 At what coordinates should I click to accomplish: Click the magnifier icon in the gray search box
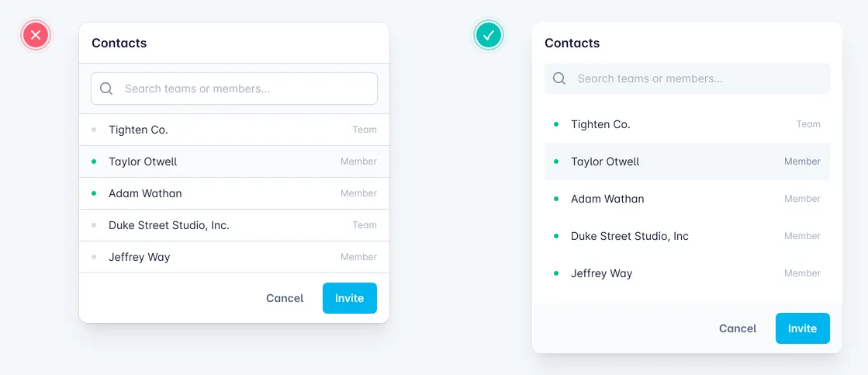pyautogui.click(x=559, y=78)
